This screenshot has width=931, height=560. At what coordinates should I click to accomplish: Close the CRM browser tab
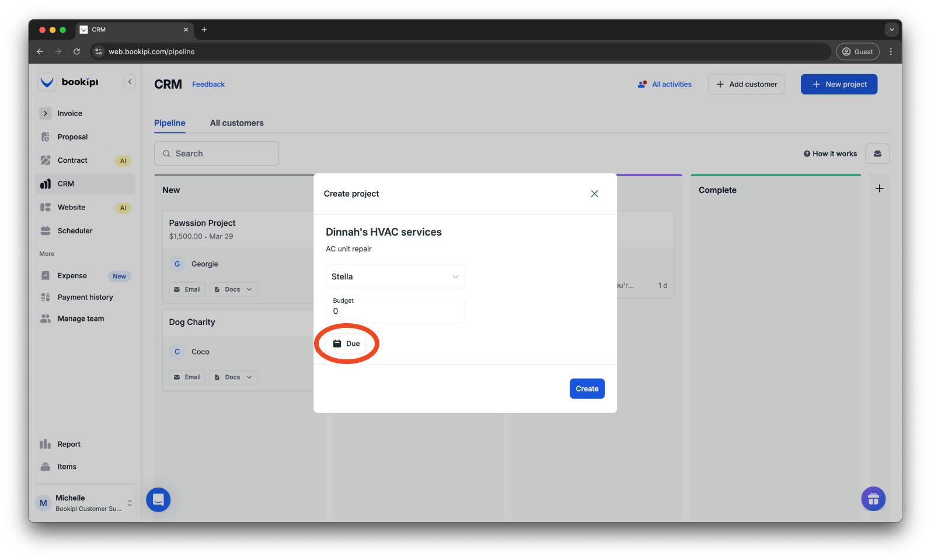point(186,30)
